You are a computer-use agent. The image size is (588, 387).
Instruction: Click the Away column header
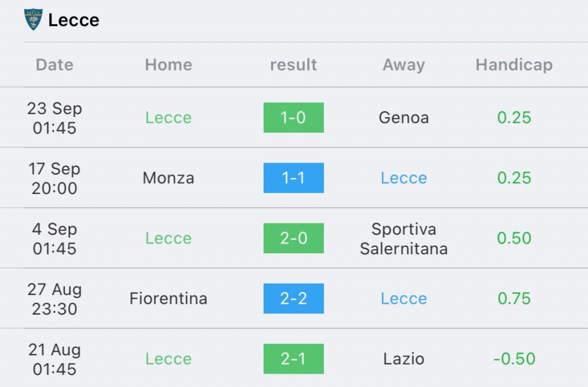(x=404, y=65)
